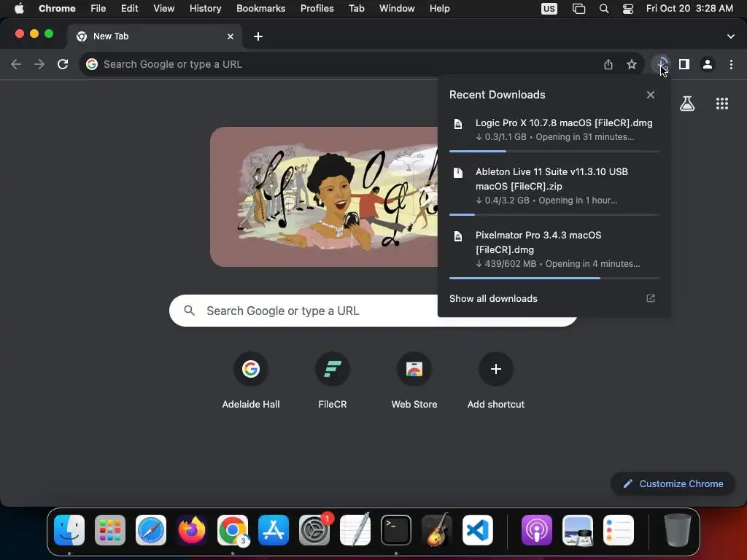Open the Tab menu
The width and height of the screenshot is (747, 560).
[356, 9]
